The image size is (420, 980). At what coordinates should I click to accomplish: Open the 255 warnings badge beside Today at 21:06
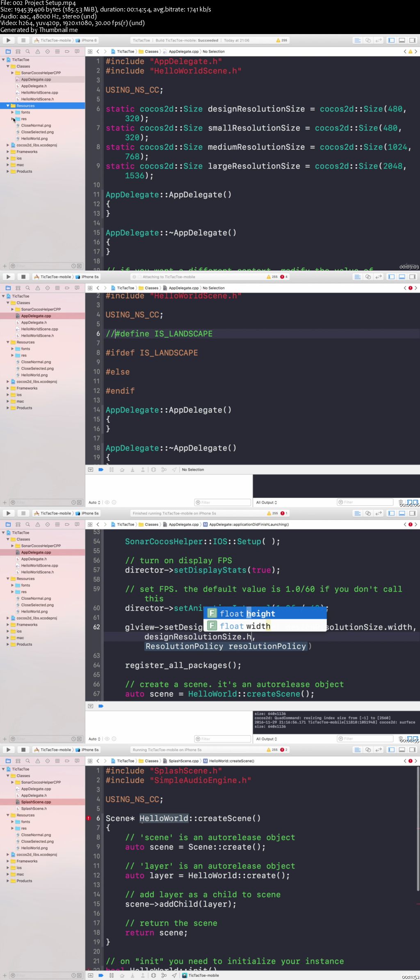tap(282, 40)
